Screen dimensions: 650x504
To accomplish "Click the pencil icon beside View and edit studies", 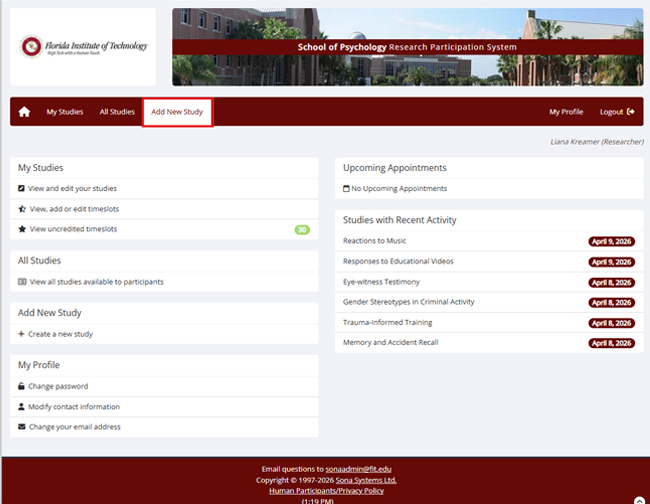I will tap(22, 188).
